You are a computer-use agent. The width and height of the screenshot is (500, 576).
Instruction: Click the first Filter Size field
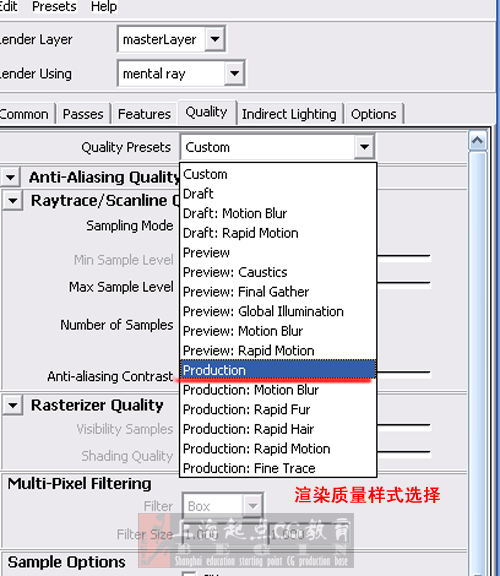pos(223,534)
